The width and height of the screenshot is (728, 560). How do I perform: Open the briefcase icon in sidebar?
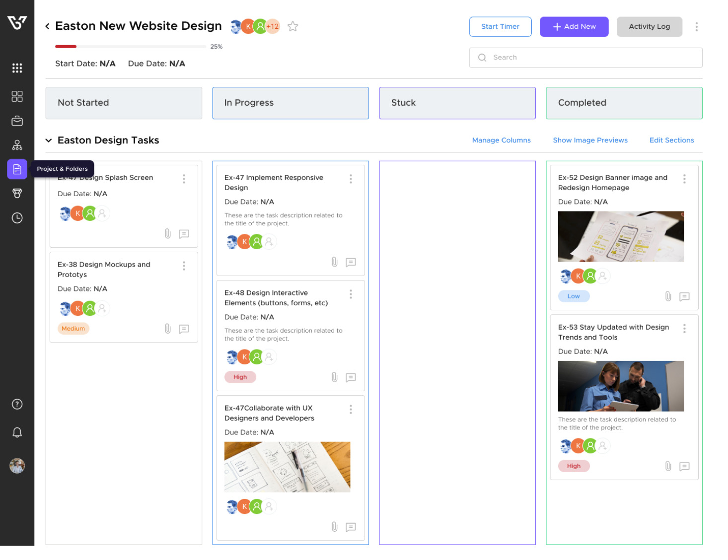[x=17, y=121]
